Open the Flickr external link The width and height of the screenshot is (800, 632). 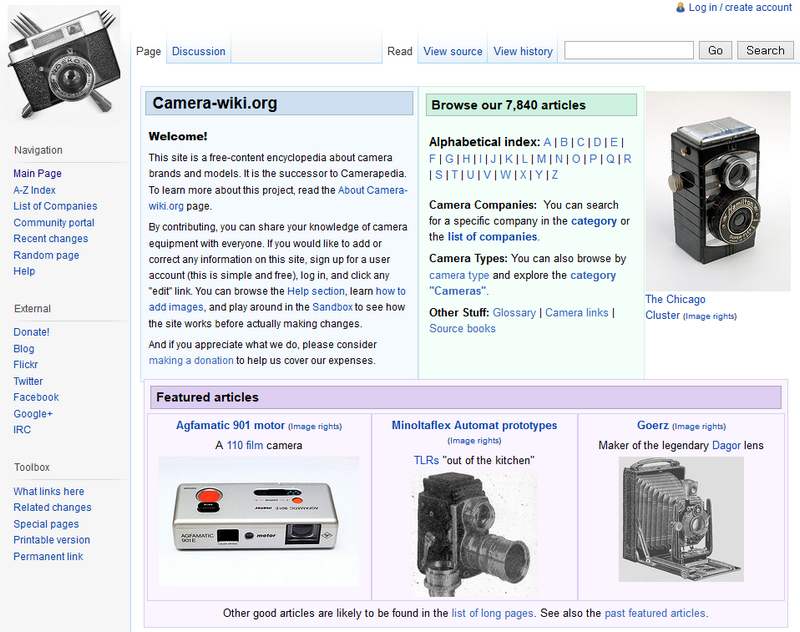(x=26, y=365)
